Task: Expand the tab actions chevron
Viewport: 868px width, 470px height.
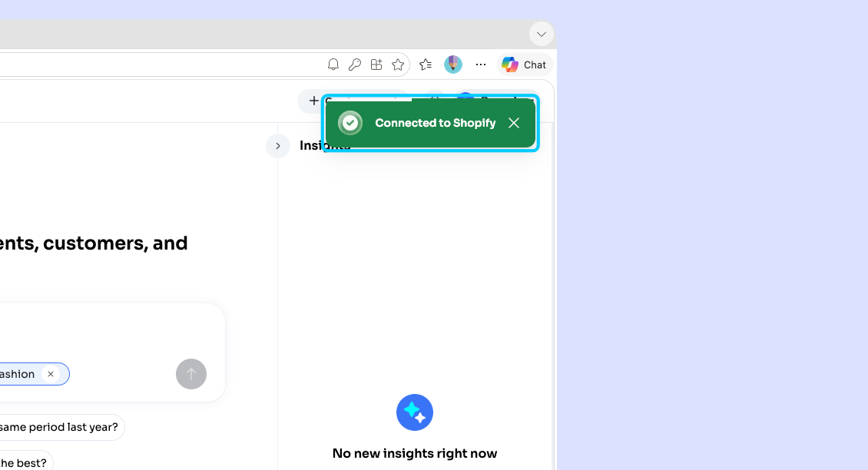Action: (x=542, y=35)
